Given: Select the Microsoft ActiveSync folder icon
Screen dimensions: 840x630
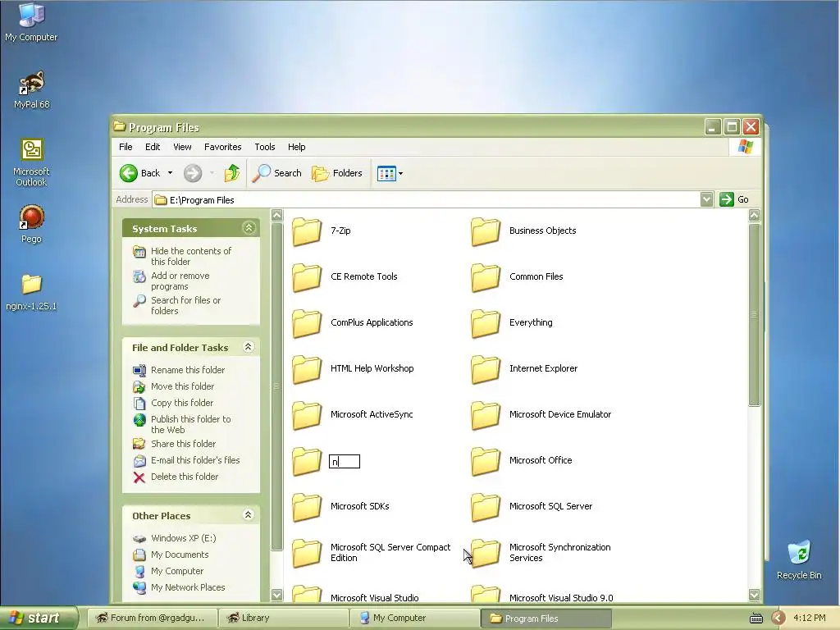Looking at the screenshot, I should tap(307, 415).
